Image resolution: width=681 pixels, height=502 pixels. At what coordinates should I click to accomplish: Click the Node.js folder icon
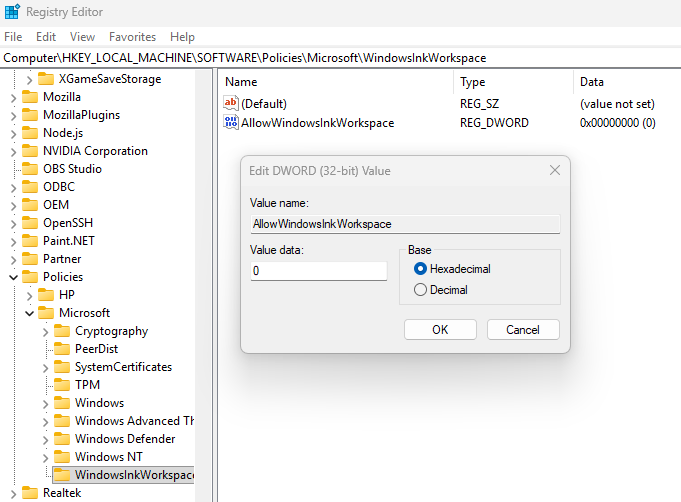(30, 133)
